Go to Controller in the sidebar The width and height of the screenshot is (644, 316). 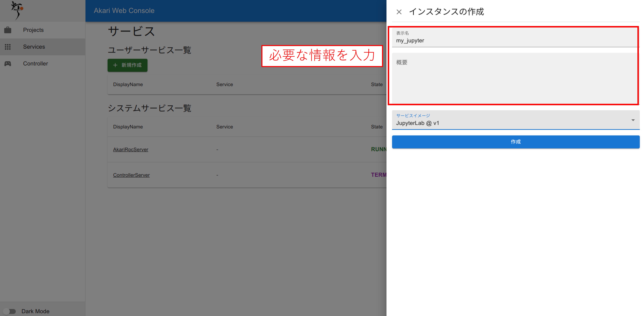[36, 64]
